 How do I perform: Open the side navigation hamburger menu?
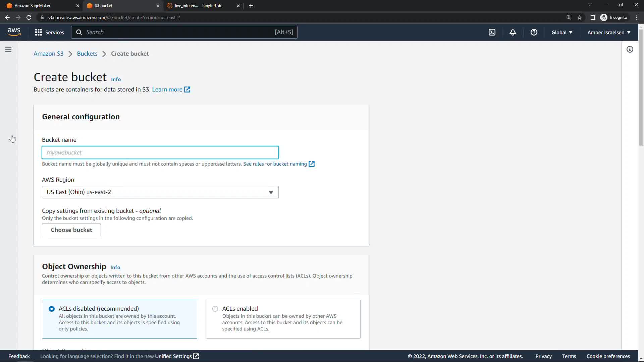(8, 49)
